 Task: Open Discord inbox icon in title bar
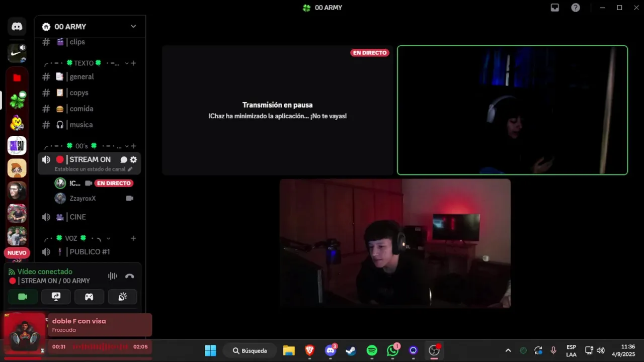tap(555, 8)
